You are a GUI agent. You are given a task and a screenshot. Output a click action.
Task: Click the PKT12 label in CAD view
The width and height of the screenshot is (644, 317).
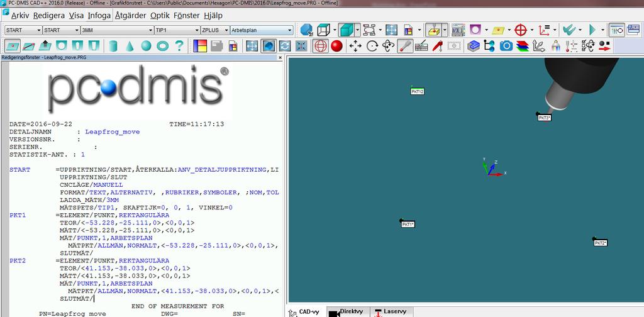(x=417, y=92)
